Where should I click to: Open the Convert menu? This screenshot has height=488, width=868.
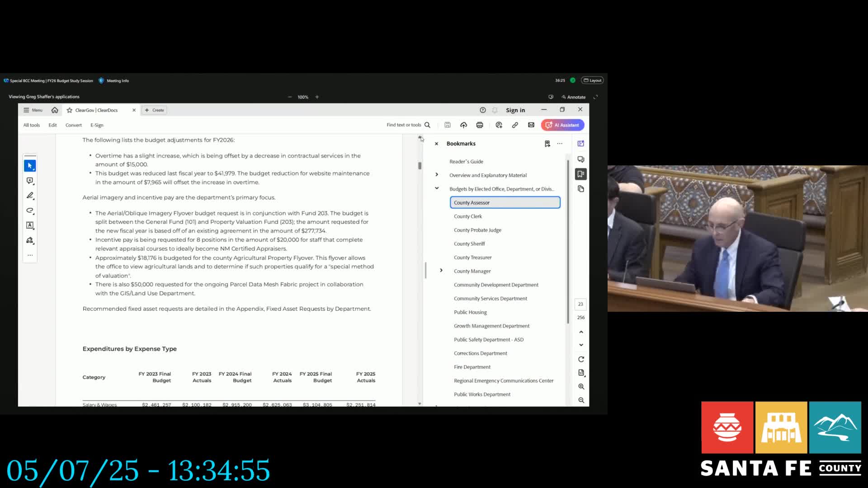[x=73, y=125]
